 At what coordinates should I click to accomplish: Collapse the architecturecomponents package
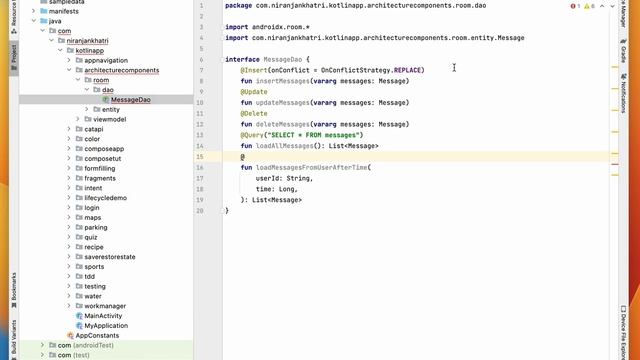(x=69, y=70)
